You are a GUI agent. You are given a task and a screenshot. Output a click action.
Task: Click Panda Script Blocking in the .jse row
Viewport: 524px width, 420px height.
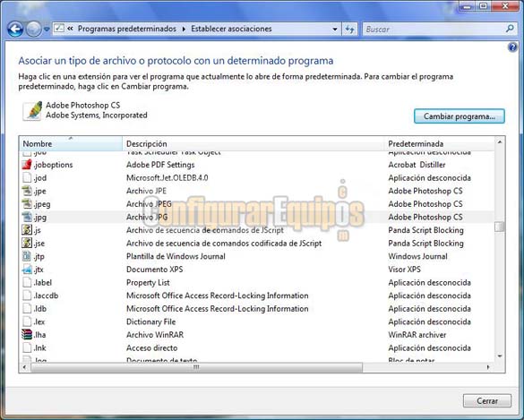tap(425, 243)
